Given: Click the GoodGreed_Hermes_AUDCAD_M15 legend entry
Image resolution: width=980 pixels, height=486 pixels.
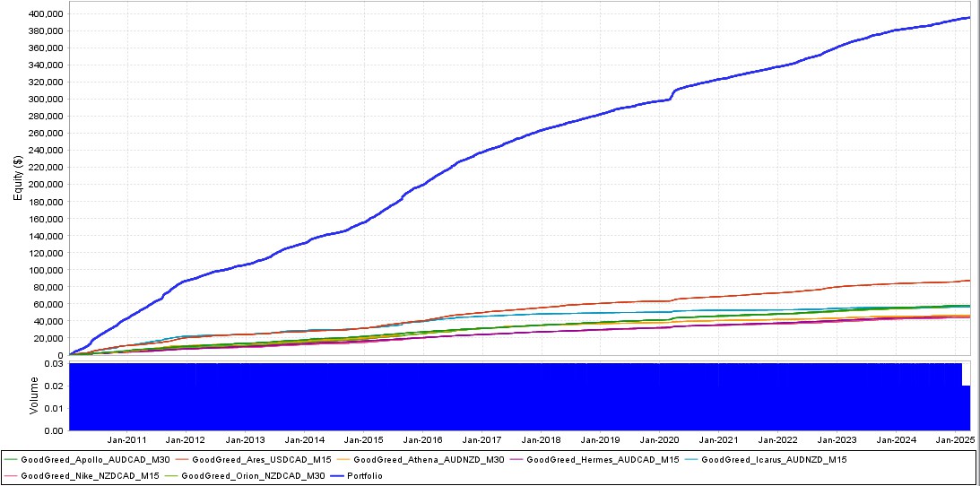Looking at the screenshot, I should click(594, 460).
